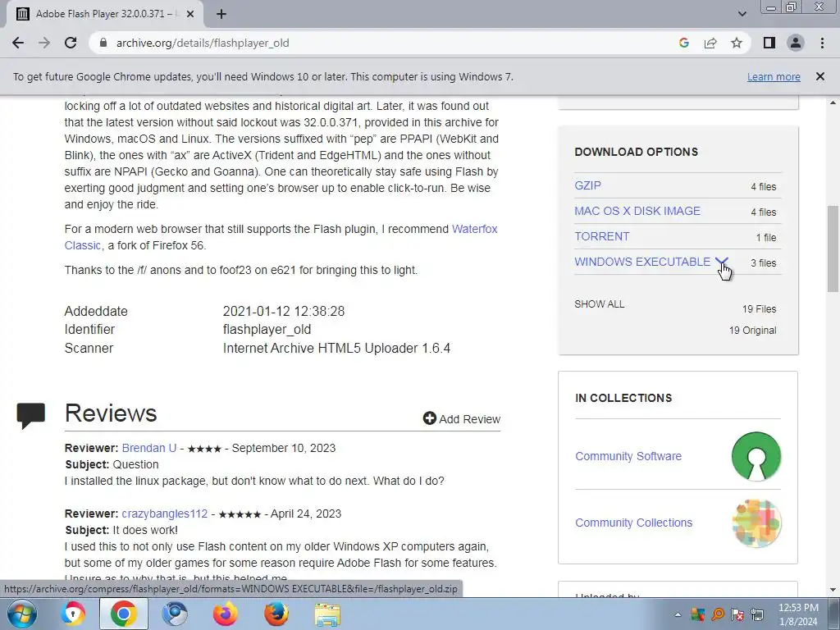Click the Reviews speech bubble icon
Screen dimensions: 840x630
30,416
